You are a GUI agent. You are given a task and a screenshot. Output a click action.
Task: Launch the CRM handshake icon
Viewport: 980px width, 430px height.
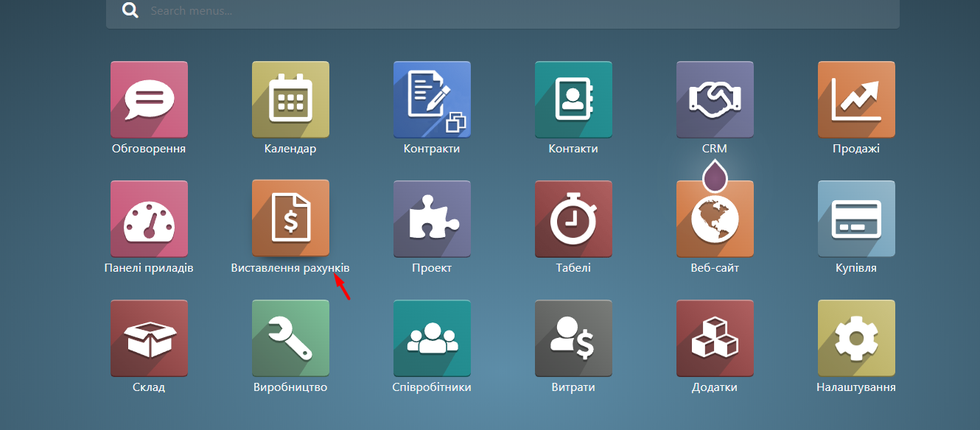715,99
